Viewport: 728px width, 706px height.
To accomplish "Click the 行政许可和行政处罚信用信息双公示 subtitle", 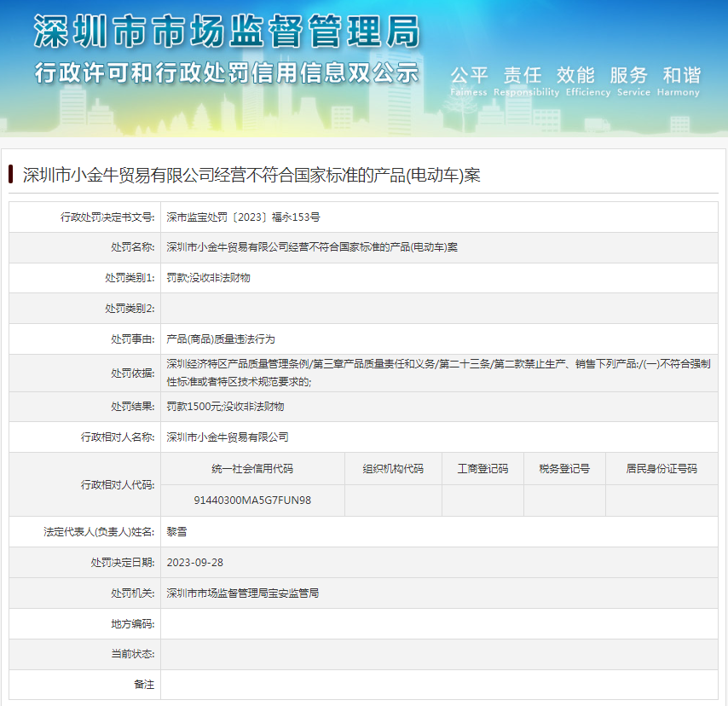I will pyautogui.click(x=226, y=73).
